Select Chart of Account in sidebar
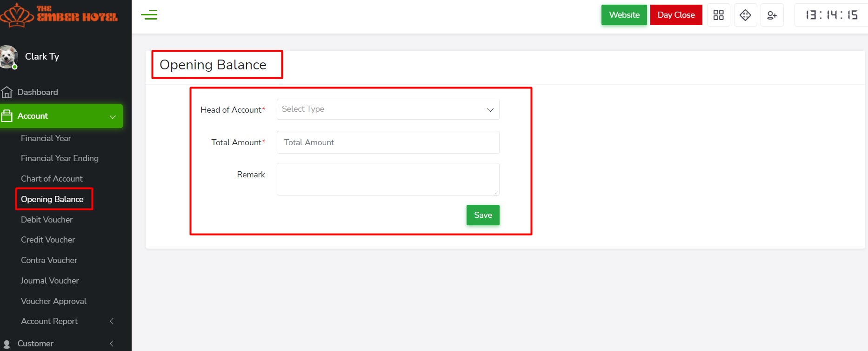The width and height of the screenshot is (868, 351). (52, 179)
